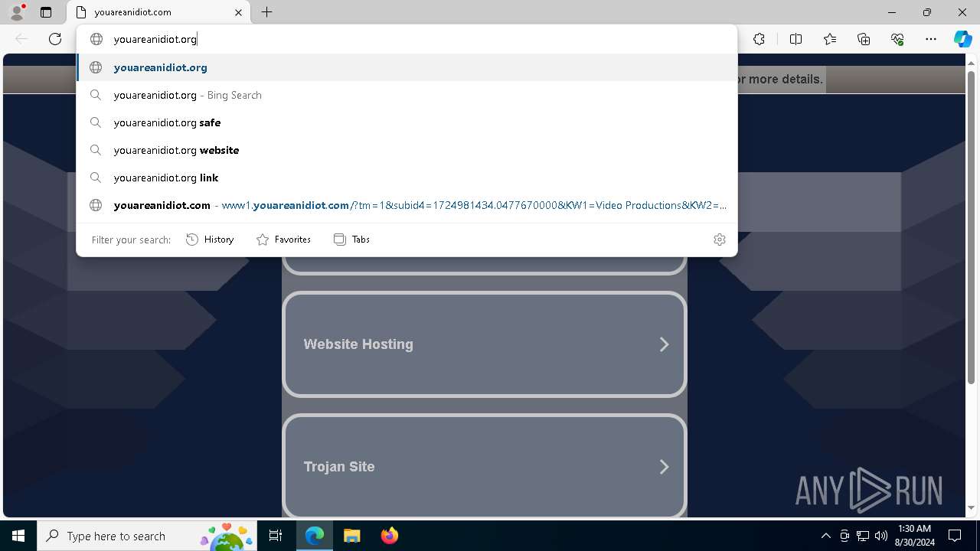
Task: Open a new tab with plus button
Action: tap(266, 12)
